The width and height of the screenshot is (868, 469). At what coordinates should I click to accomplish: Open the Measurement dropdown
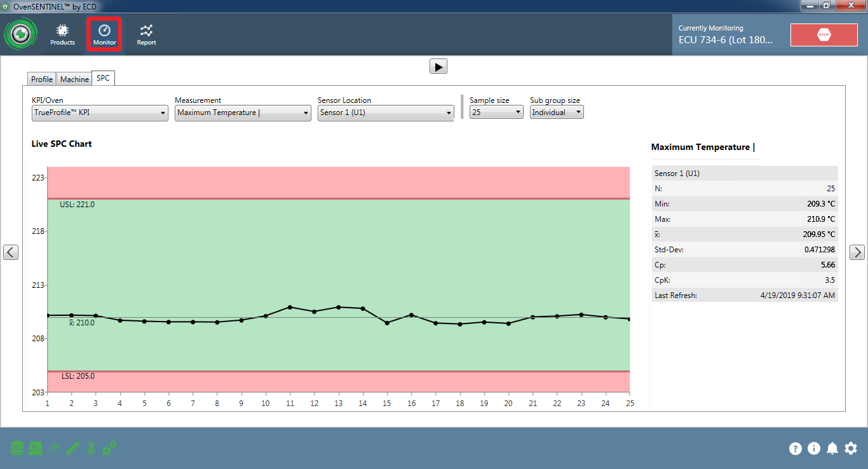click(x=243, y=112)
